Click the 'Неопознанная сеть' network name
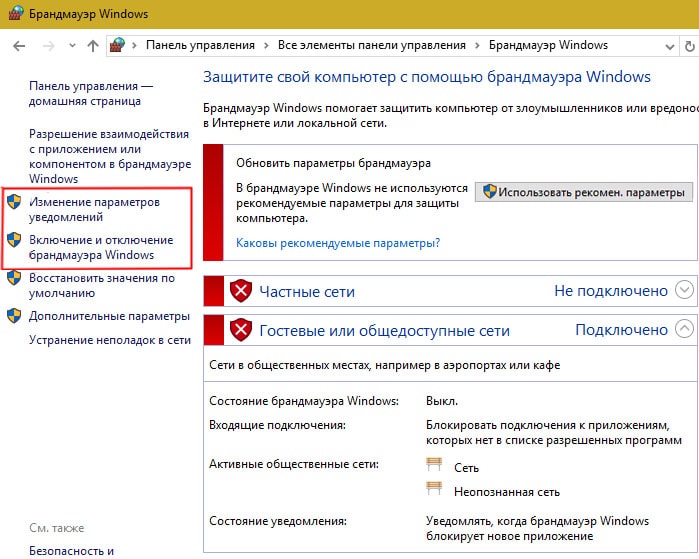Image resolution: width=699 pixels, height=559 pixels. [507, 492]
